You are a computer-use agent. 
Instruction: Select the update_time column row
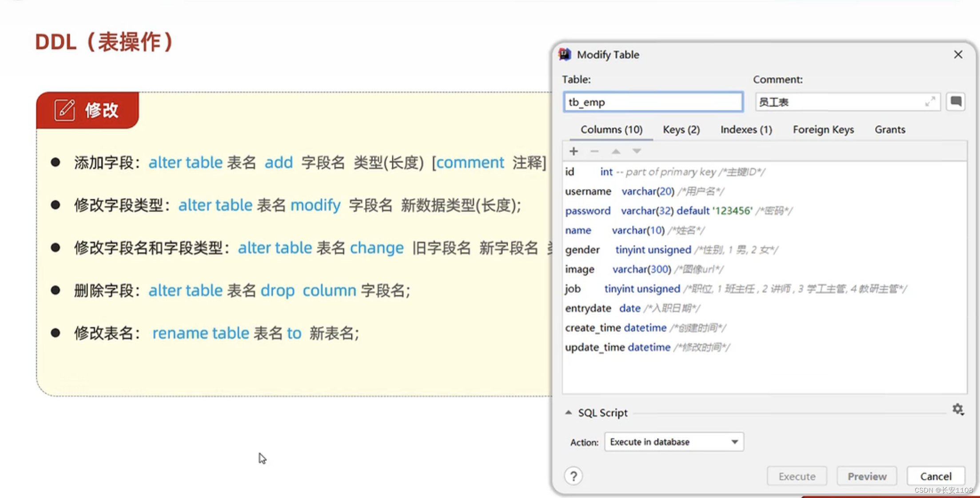click(x=764, y=348)
